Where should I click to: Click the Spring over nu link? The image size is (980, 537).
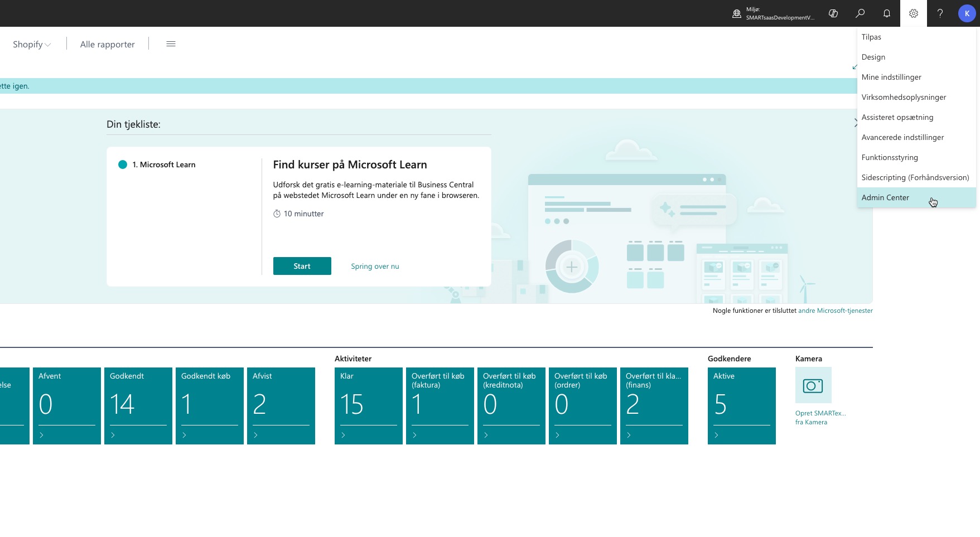click(x=375, y=267)
